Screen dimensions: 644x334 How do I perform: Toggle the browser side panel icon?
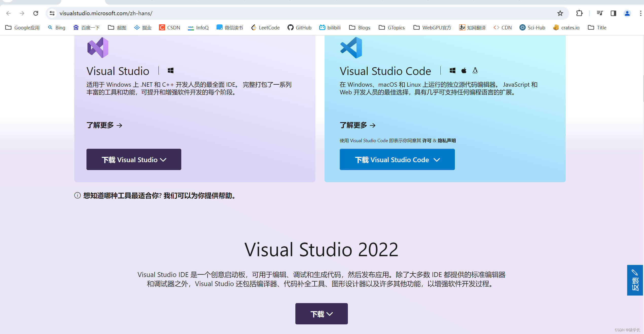[x=613, y=13]
